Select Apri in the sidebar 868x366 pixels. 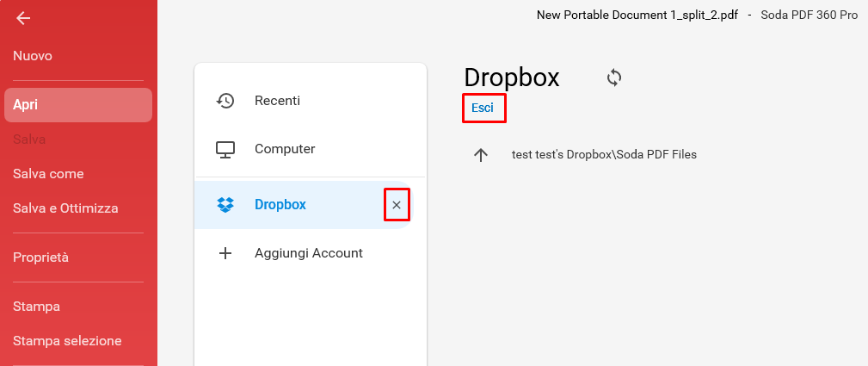pyautogui.click(x=78, y=105)
